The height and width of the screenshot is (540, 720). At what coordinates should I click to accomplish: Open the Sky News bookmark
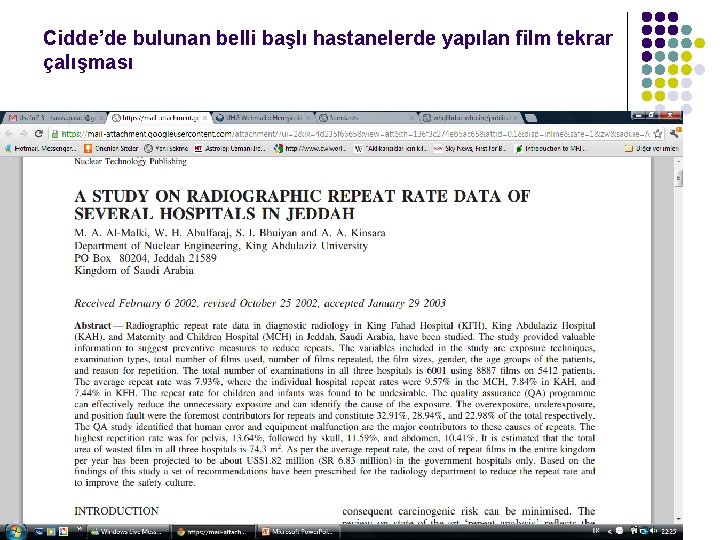point(470,148)
